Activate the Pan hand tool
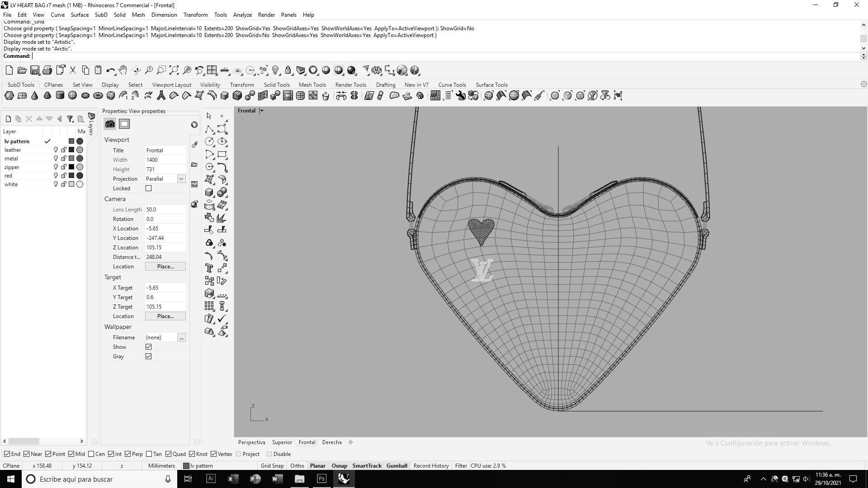Screen dimensions: 868x488 123,70
